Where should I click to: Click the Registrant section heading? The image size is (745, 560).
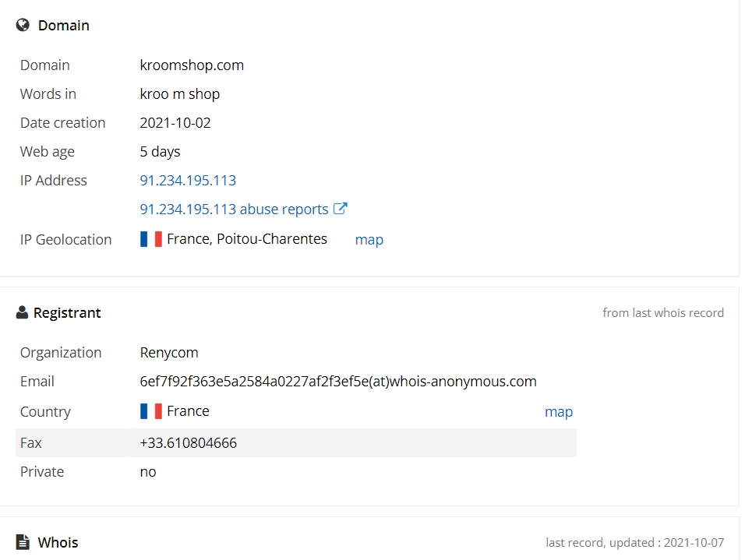pyautogui.click(x=67, y=312)
